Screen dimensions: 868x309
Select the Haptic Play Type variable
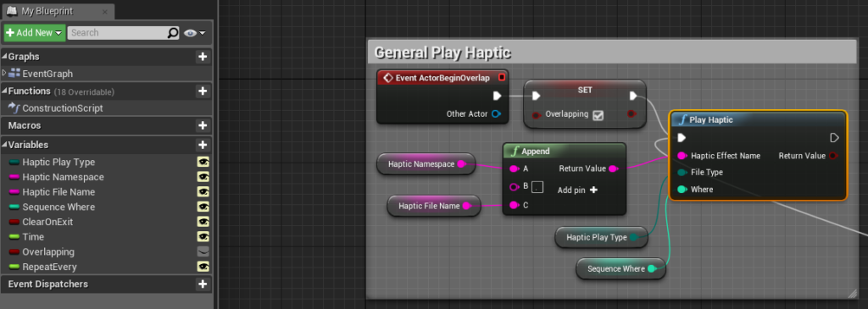tap(58, 162)
